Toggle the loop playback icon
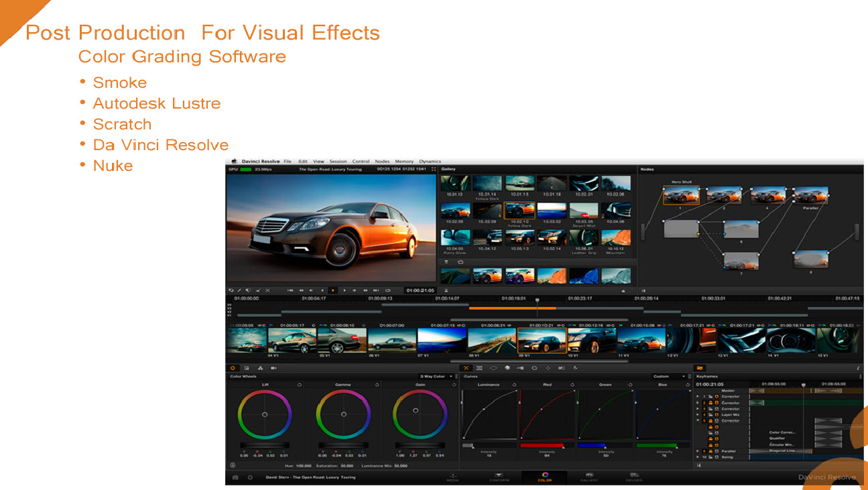Viewport: 868px width, 490px height. tap(387, 290)
